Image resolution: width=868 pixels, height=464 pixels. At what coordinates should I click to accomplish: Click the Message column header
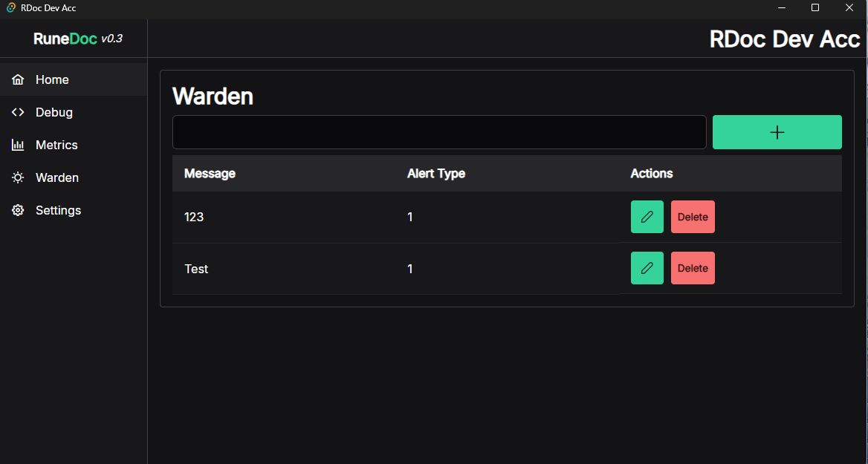click(210, 174)
